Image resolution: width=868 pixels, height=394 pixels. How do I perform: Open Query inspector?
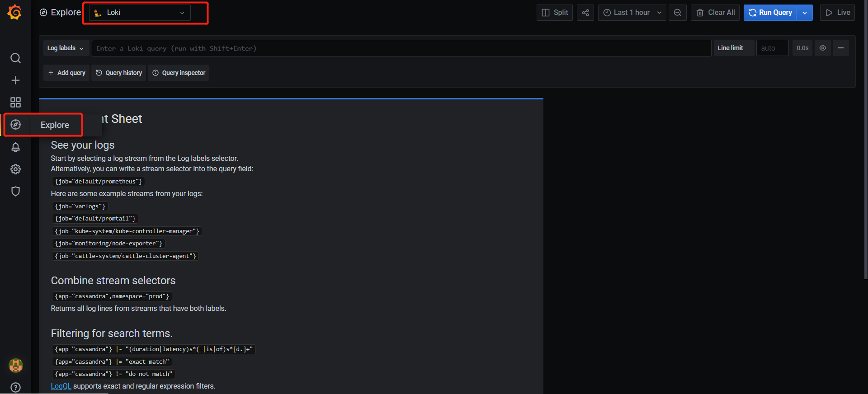[x=179, y=73]
